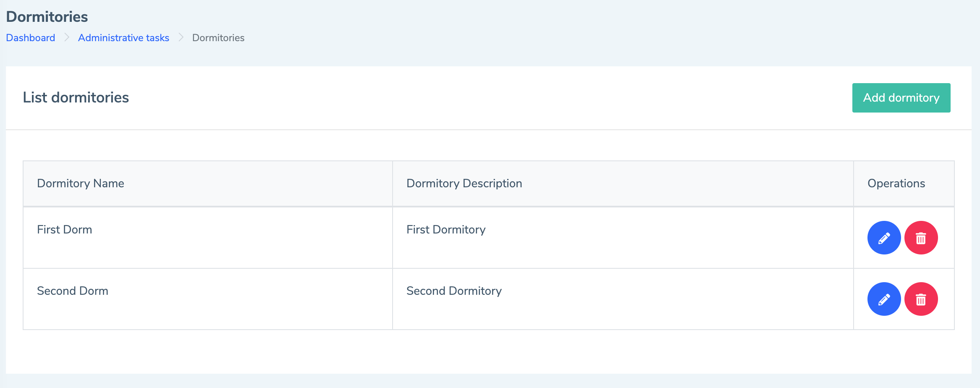This screenshot has height=388, width=980.
Task: Click the chevron after Administrative tasks
Action: (x=181, y=37)
